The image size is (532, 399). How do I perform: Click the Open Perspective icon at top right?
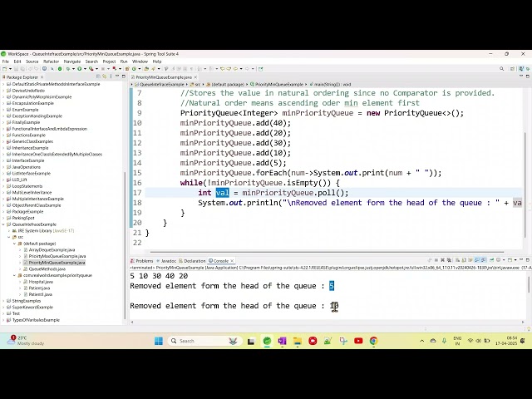point(512,69)
